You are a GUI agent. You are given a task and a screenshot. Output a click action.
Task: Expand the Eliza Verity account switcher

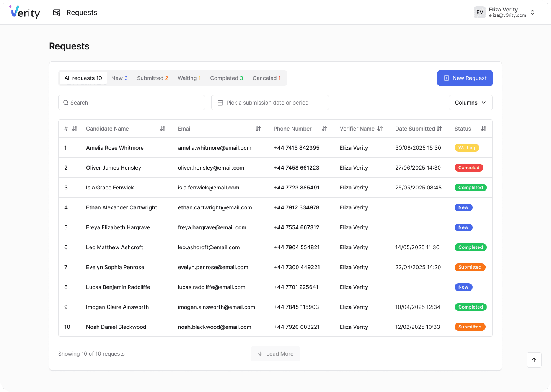click(x=533, y=13)
